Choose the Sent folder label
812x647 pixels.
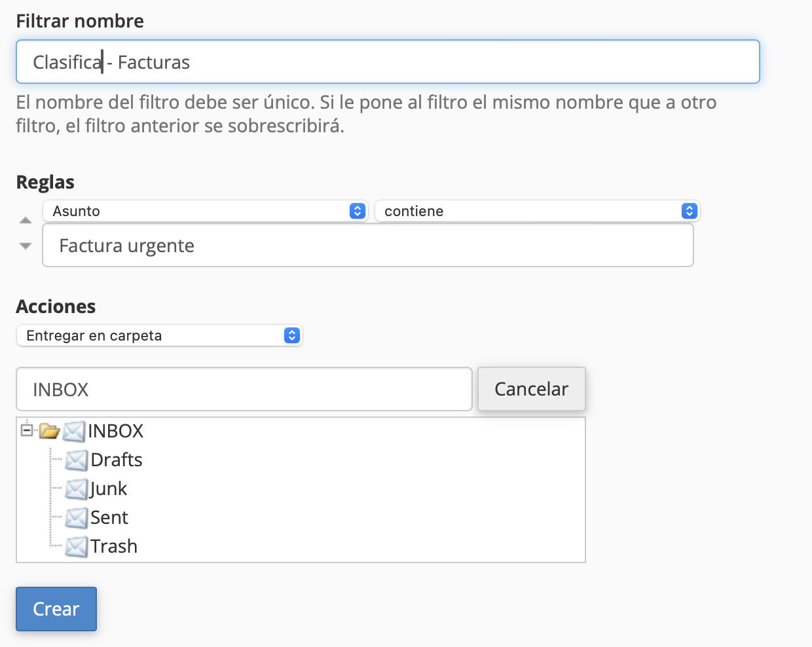tap(109, 517)
